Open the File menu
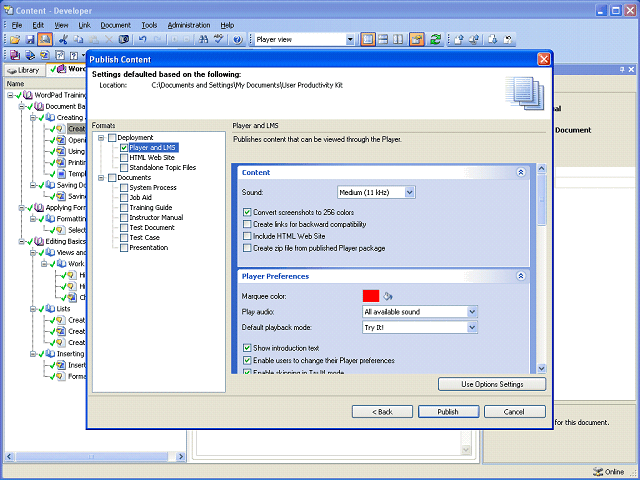Image resolution: width=640 pixels, height=480 pixels. pyautogui.click(x=17, y=25)
